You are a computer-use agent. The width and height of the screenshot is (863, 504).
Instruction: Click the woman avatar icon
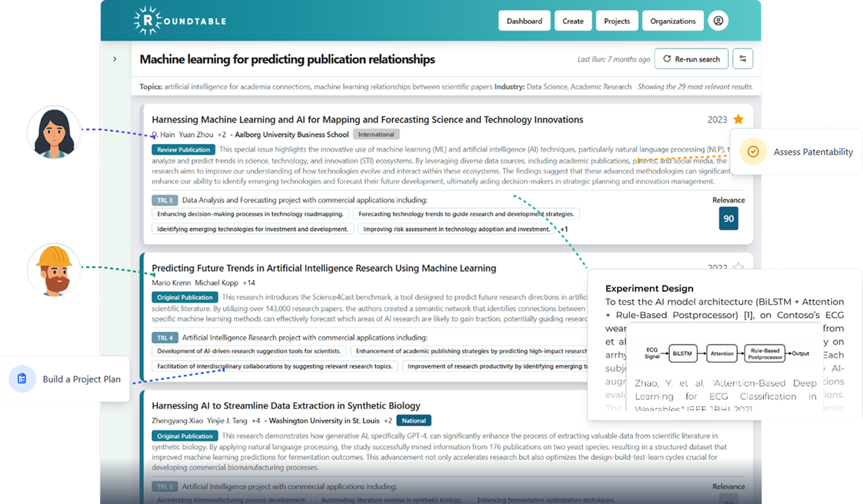coord(54,132)
